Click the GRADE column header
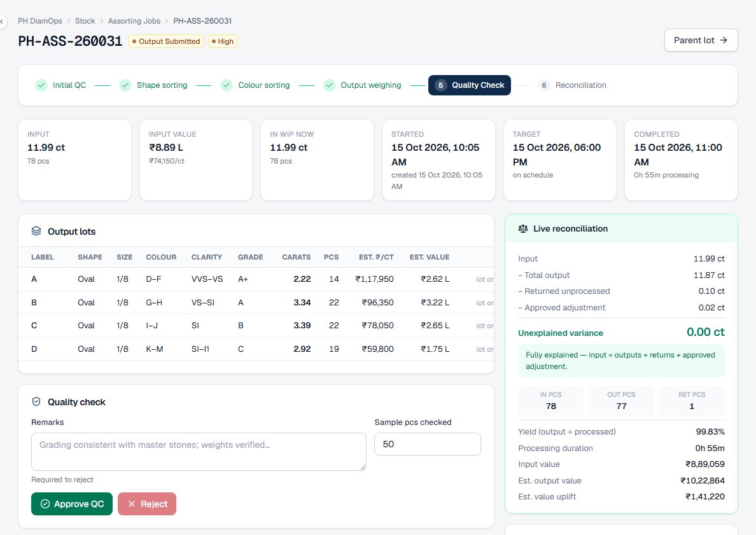The width and height of the screenshot is (756, 535). pos(250,258)
